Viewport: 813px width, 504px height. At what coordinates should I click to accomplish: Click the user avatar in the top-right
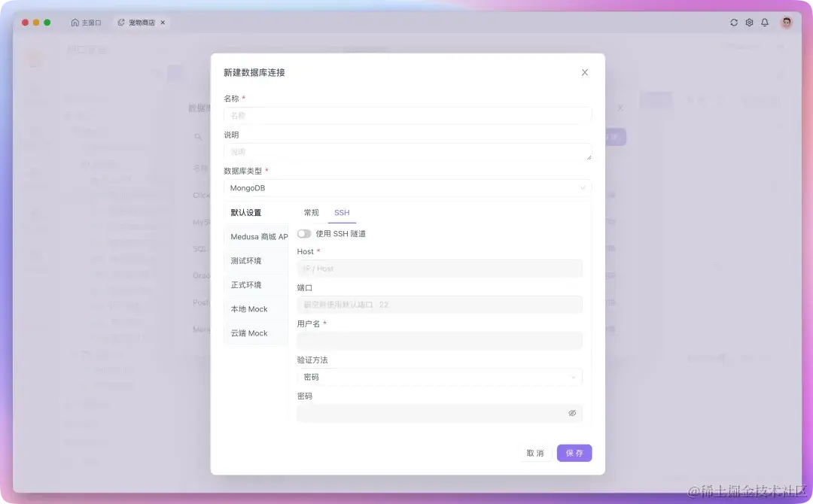click(786, 23)
